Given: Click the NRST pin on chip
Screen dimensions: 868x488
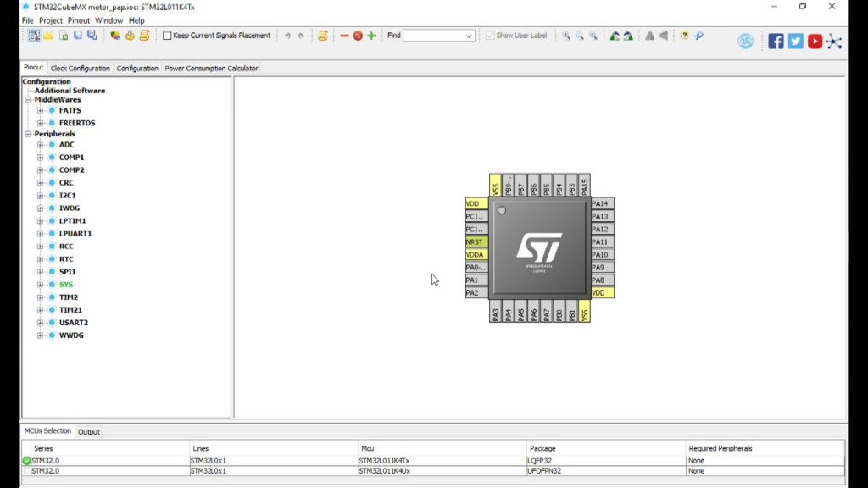Looking at the screenshot, I should tap(476, 242).
